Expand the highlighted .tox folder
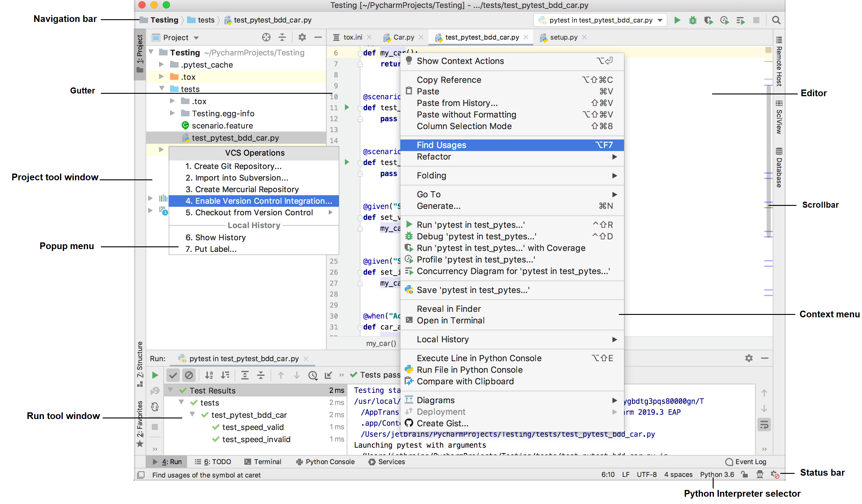Viewport: 862px width, 504px height. click(161, 77)
